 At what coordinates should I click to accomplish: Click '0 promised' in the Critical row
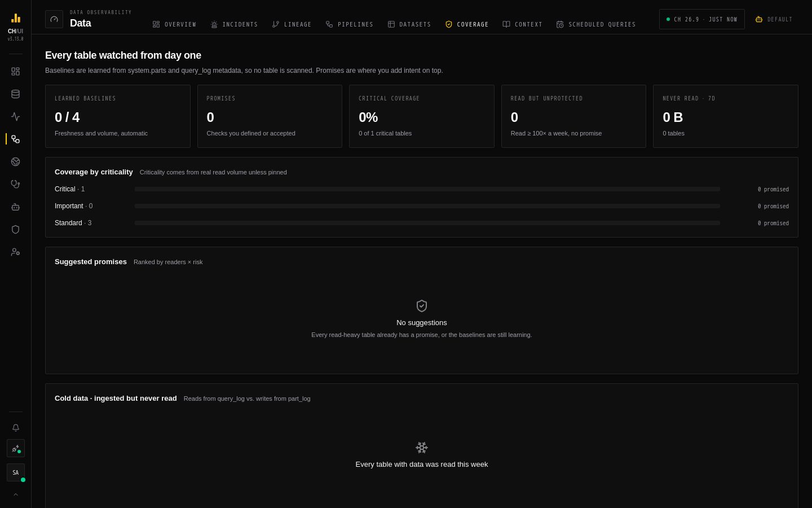[773, 189]
